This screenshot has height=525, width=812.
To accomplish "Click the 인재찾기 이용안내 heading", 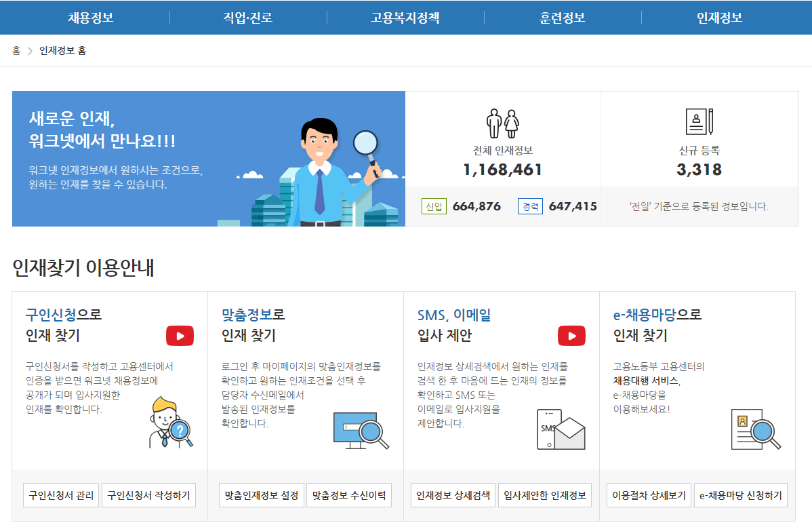I will coord(83,268).
